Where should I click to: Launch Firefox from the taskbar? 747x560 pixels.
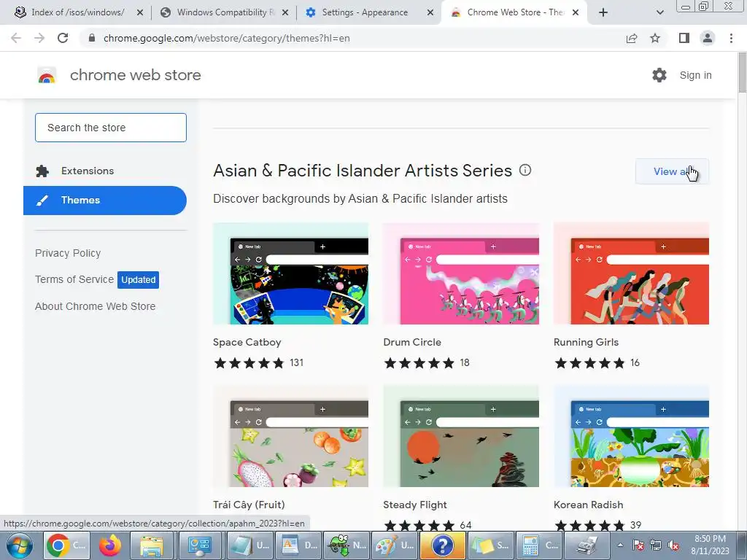point(110,545)
